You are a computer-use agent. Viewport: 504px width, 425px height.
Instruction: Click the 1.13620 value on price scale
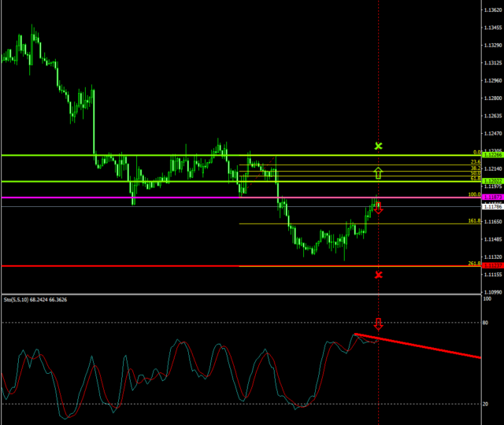pos(493,11)
